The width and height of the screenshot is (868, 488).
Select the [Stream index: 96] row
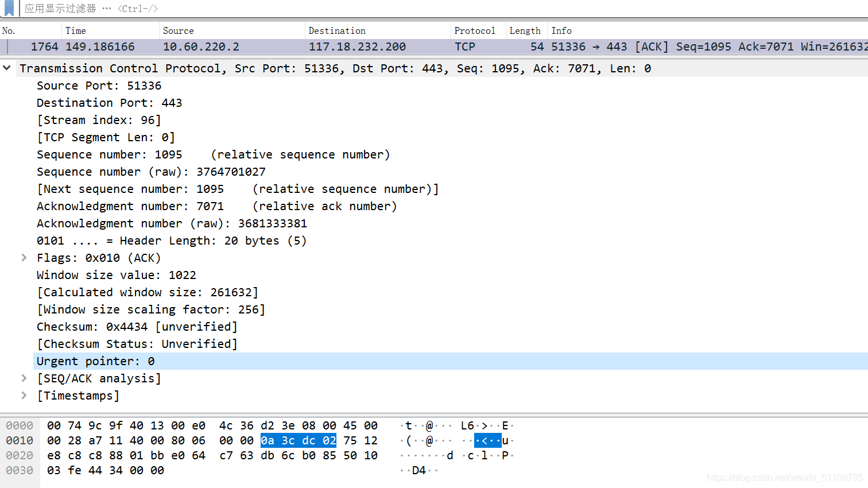pyautogui.click(x=99, y=120)
